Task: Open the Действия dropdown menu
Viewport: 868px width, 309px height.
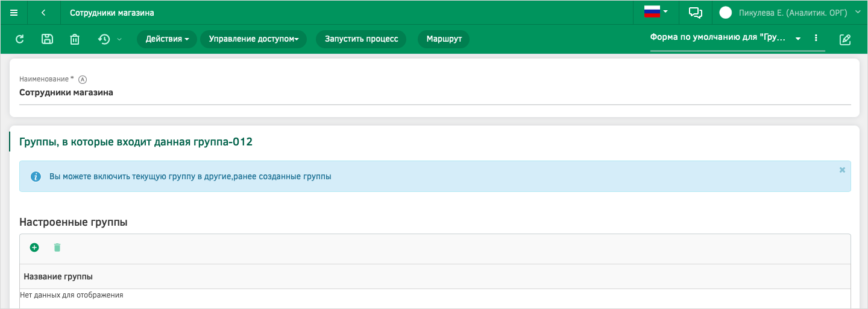Action: 167,39
